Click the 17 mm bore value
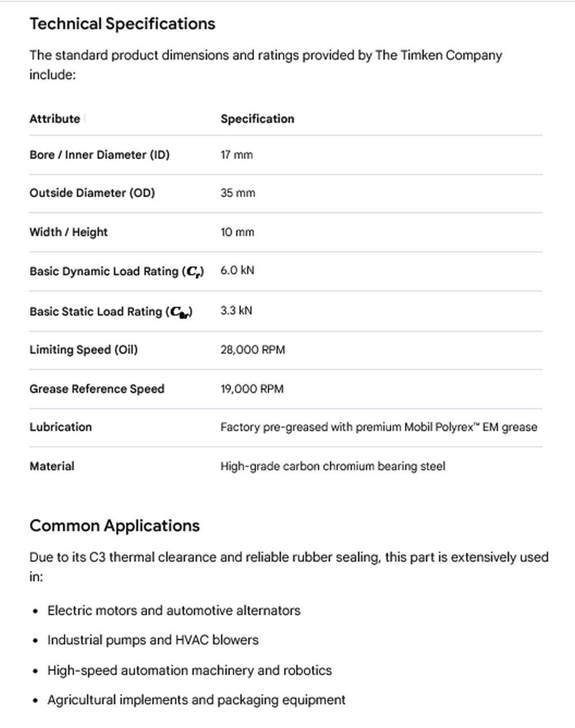This screenshot has height=728, width=575. coord(236,155)
